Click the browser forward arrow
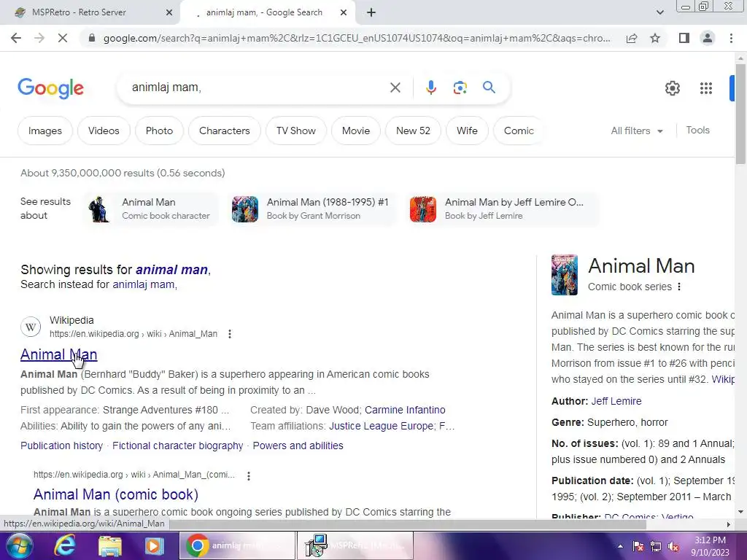 [39, 38]
